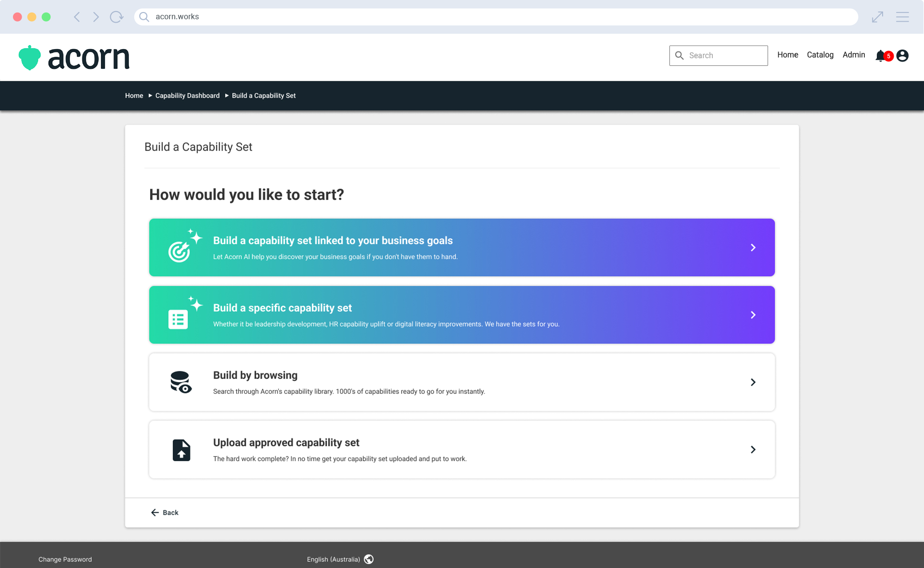The height and width of the screenshot is (568, 924).
Task: Expand the business goals option chevron
Action: [x=753, y=248]
